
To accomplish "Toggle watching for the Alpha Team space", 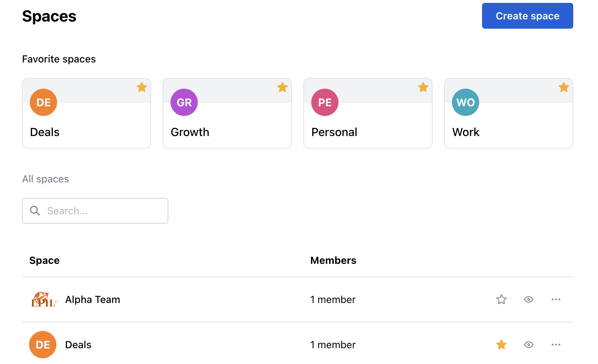I will coord(529,299).
